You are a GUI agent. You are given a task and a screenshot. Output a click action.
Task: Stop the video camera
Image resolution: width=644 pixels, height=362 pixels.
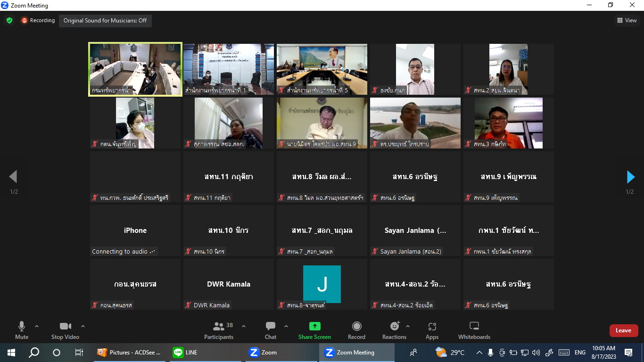tap(65, 330)
